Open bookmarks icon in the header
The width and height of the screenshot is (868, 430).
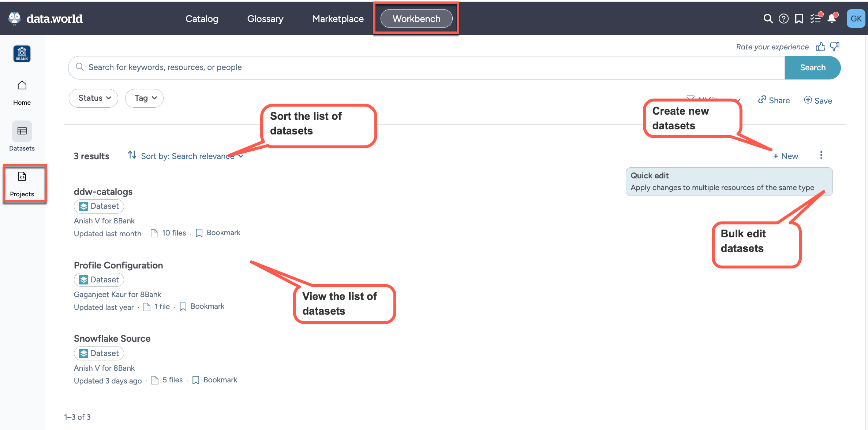[x=799, y=19]
